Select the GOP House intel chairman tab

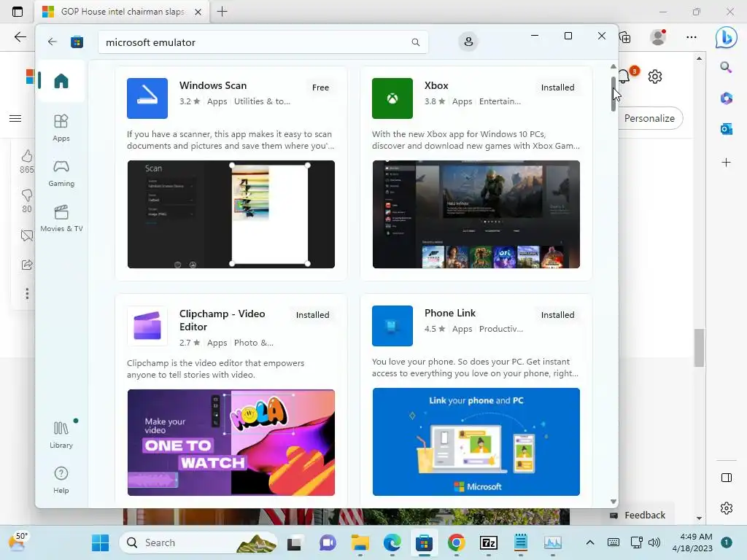122,12
